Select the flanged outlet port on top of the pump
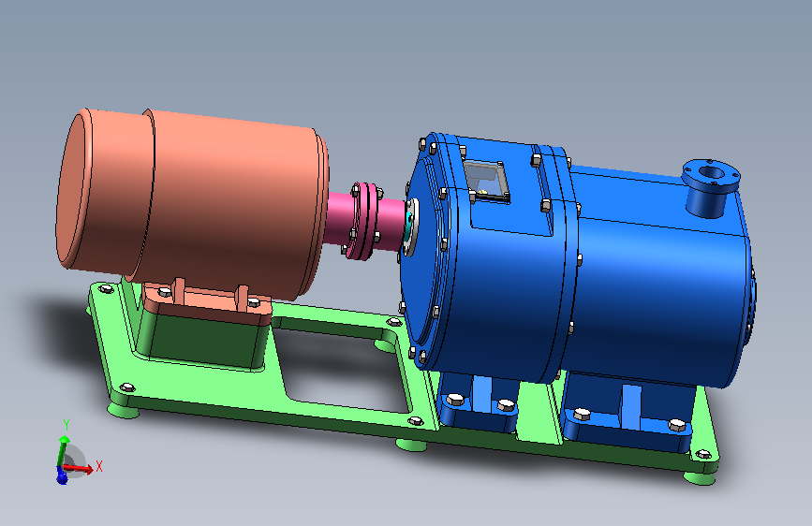 click(x=710, y=187)
